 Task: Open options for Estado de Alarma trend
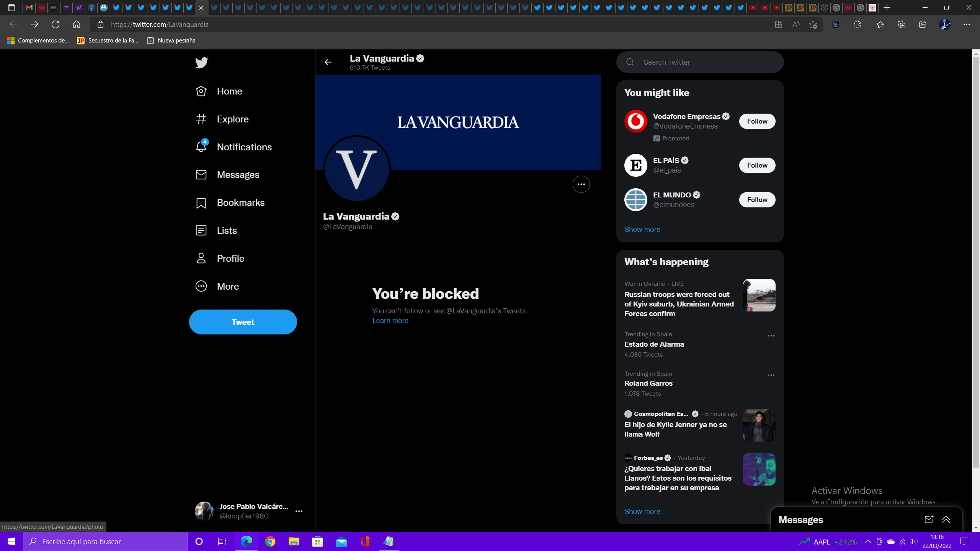click(x=771, y=336)
